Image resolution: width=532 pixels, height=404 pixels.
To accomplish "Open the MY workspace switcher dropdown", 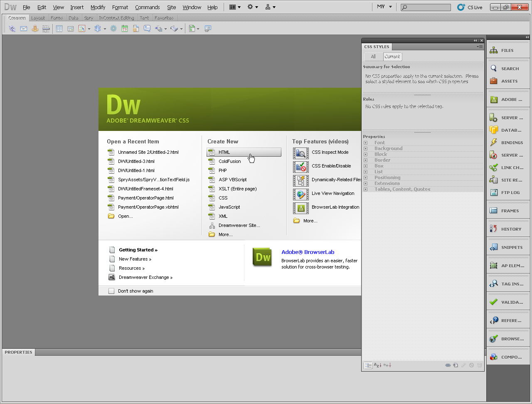I will click(x=384, y=7).
